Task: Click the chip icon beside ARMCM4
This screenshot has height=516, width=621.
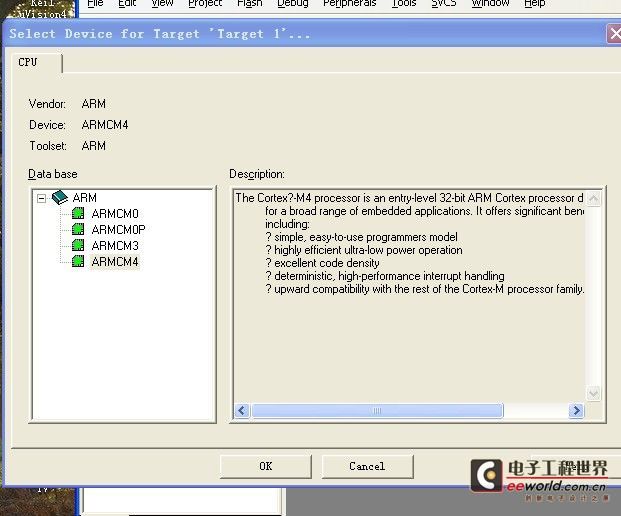Action: coord(78,261)
